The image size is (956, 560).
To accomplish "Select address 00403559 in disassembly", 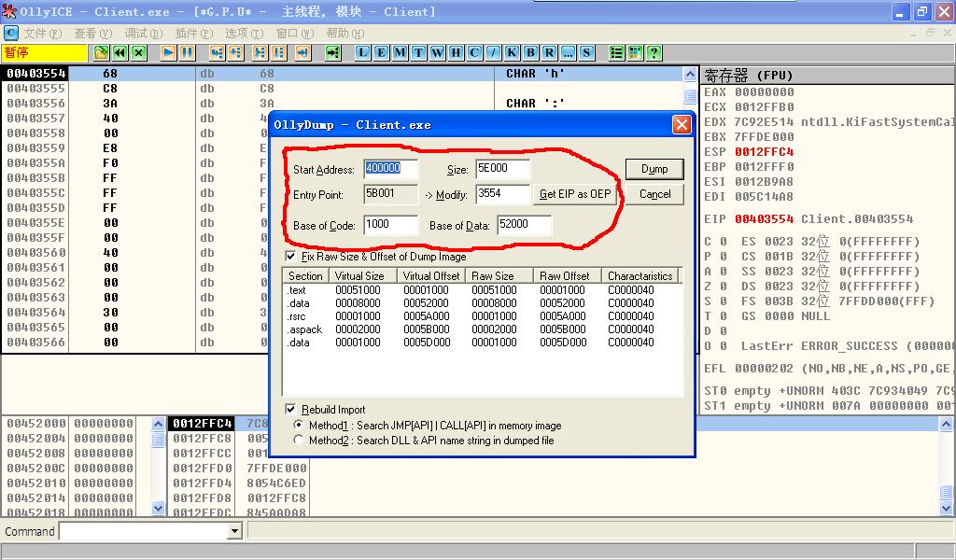I will tap(36, 148).
